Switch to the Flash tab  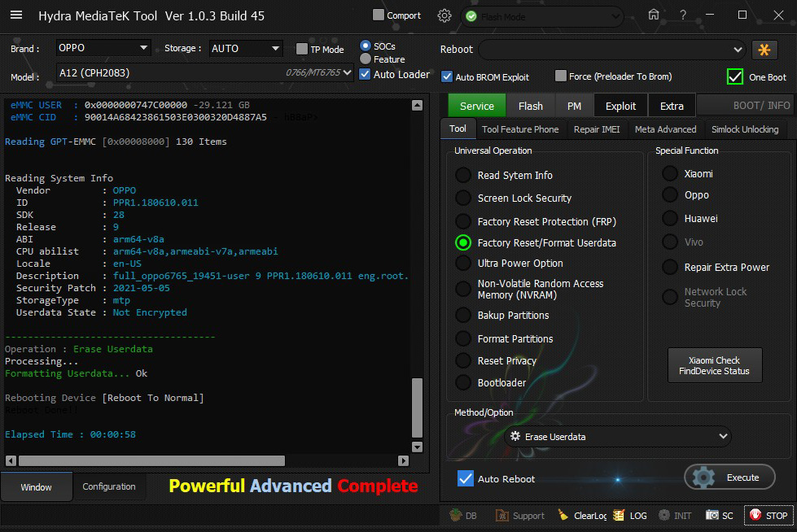[530, 106]
